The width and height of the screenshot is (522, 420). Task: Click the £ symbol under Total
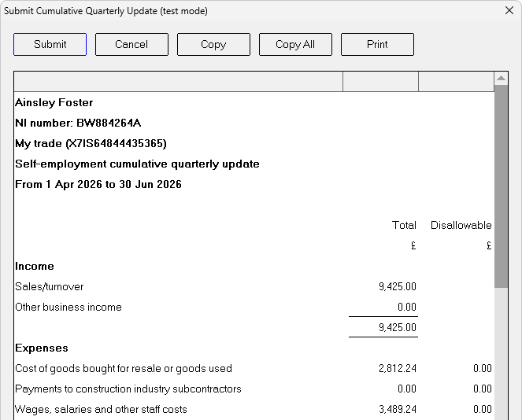pos(413,245)
